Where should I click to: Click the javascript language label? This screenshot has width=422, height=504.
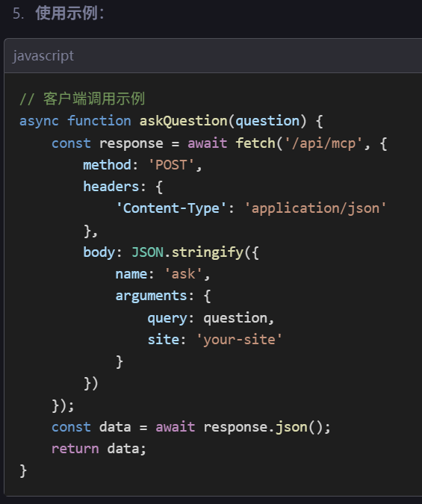pyautogui.click(x=43, y=56)
